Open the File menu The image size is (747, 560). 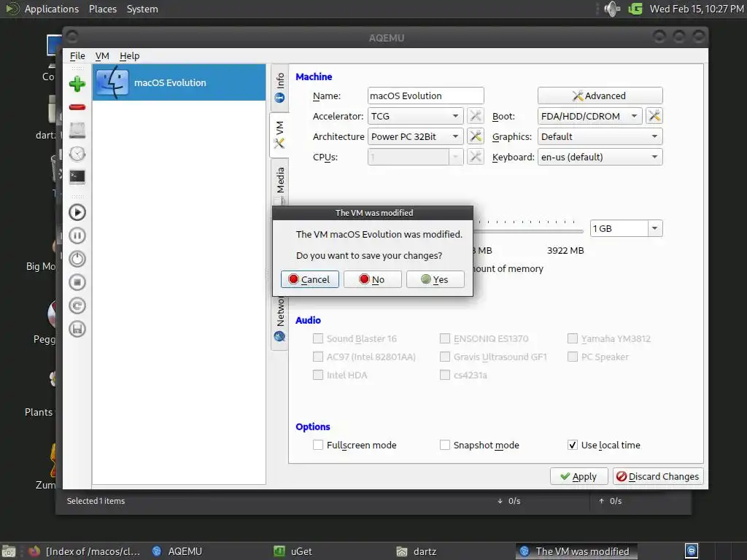77,55
